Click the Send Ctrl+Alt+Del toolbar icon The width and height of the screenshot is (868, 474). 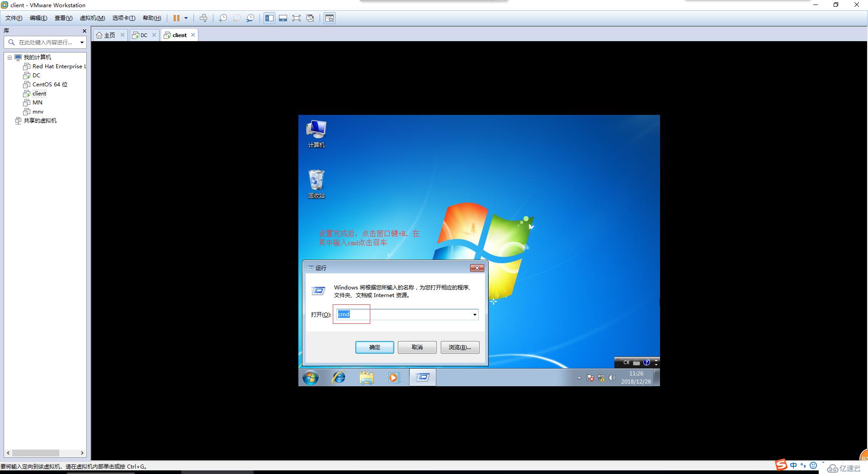pyautogui.click(x=203, y=18)
